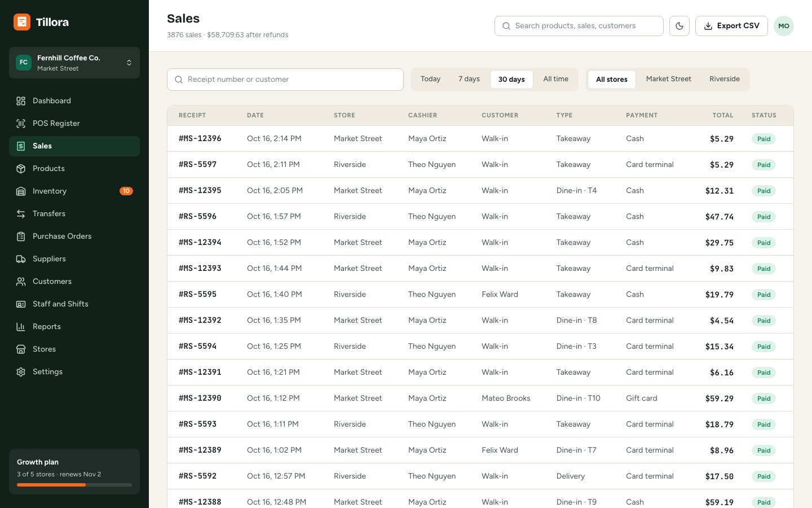Image resolution: width=812 pixels, height=508 pixels.
Task: Filter sales to Market Street store
Action: coord(669,80)
